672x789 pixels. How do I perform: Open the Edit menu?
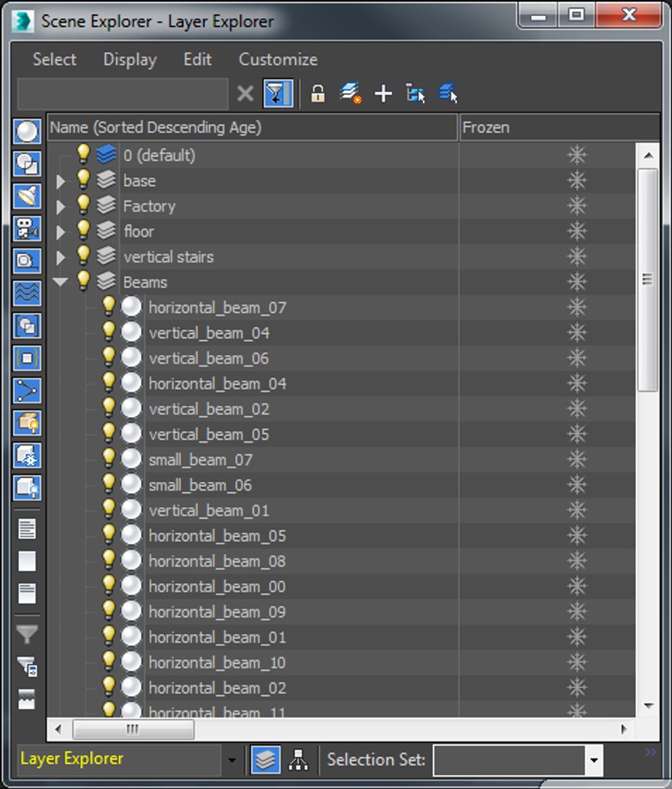point(197,59)
